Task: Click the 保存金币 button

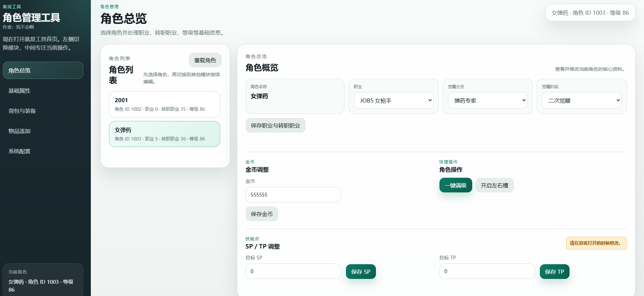Action: pyautogui.click(x=262, y=214)
